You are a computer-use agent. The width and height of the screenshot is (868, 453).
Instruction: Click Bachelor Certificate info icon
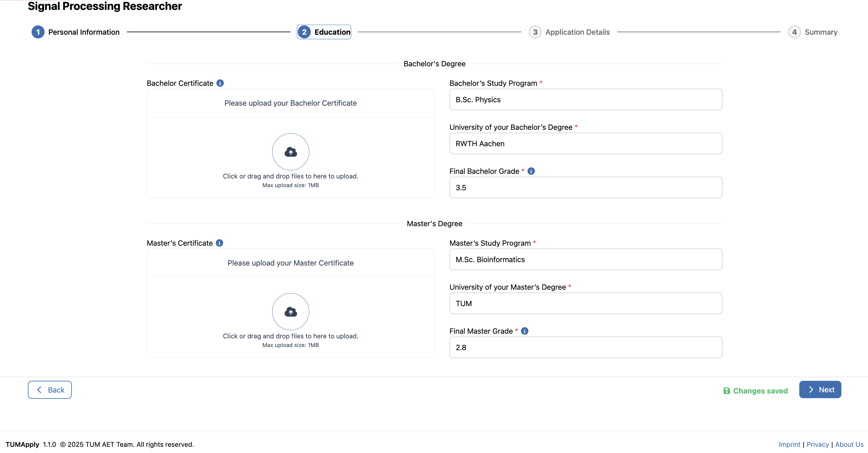(x=220, y=83)
